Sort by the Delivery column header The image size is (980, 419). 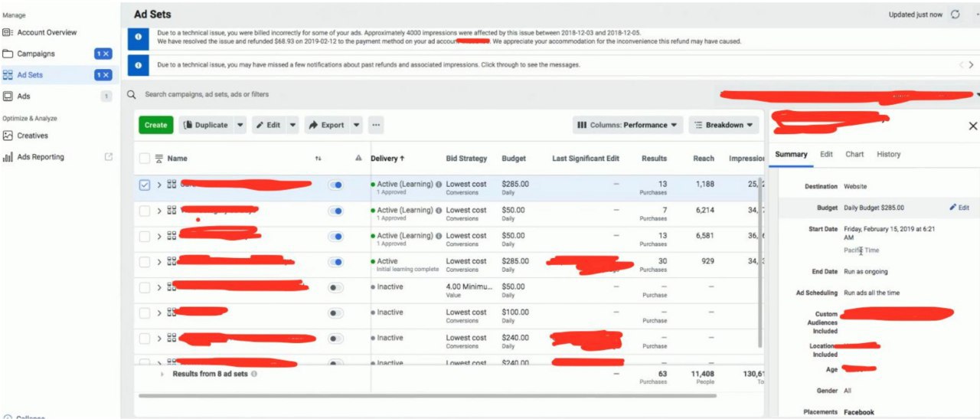pos(387,159)
